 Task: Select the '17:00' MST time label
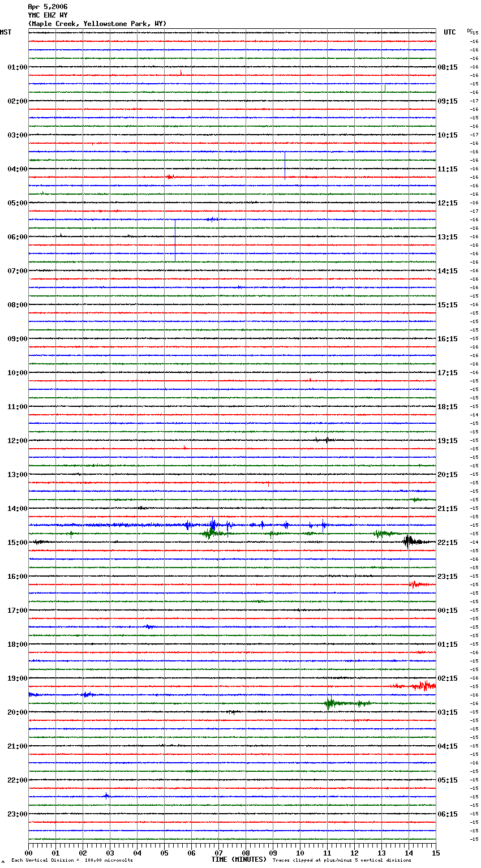click(18, 611)
